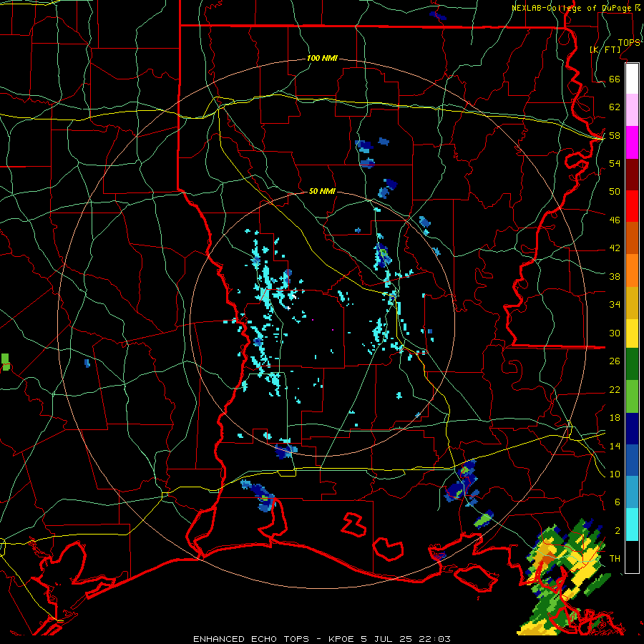Click the light pink legend swatch
This screenshot has height=644, width=644.
pos(632,110)
